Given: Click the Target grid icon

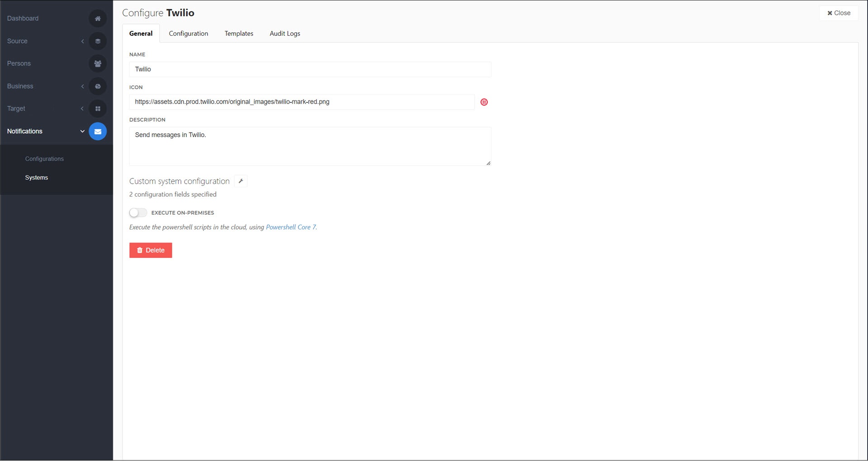Looking at the screenshot, I should [98, 109].
